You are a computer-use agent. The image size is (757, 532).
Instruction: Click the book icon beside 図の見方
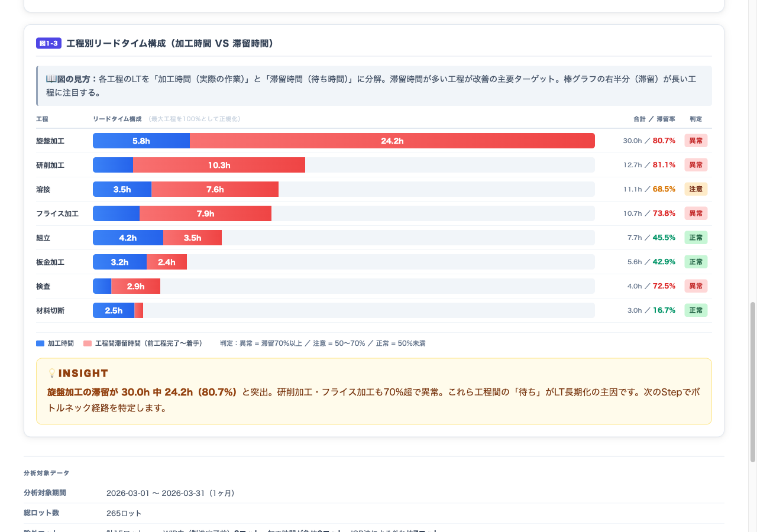51,79
